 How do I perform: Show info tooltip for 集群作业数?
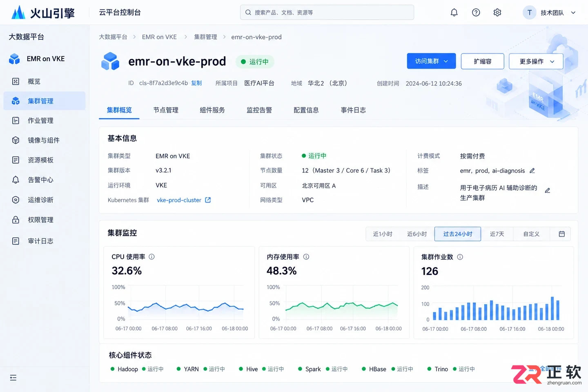click(460, 257)
